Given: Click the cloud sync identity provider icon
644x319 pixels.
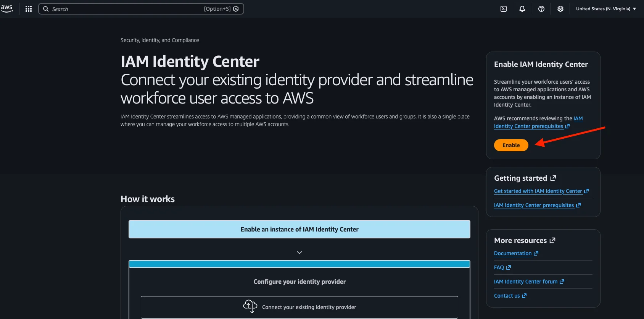Looking at the screenshot, I should point(250,306).
